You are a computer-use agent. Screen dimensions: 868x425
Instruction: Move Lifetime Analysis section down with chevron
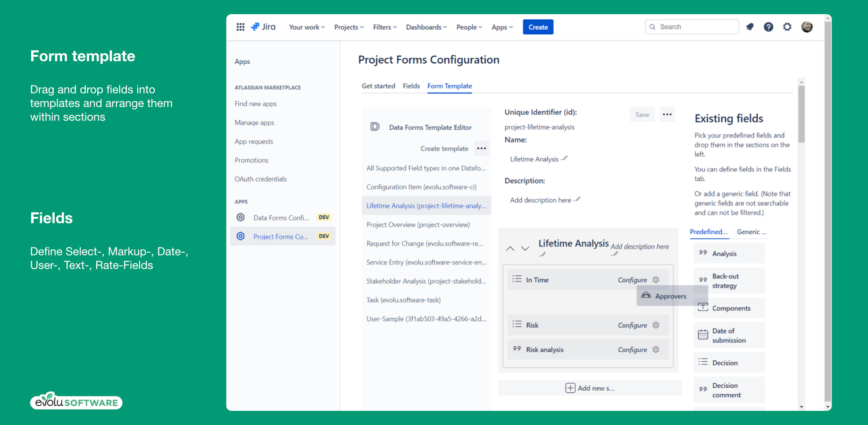525,248
